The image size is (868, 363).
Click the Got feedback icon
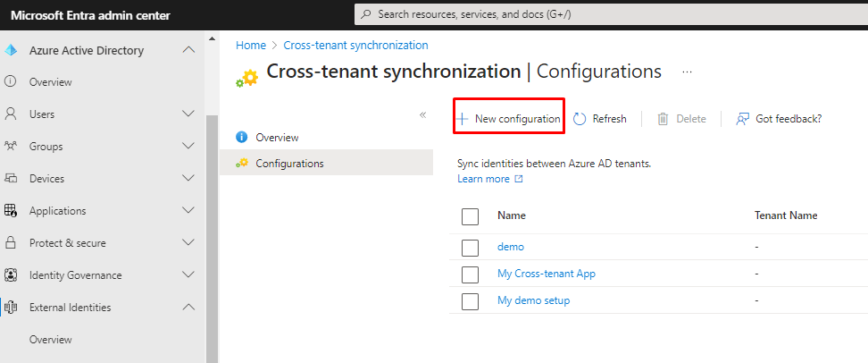(x=742, y=119)
